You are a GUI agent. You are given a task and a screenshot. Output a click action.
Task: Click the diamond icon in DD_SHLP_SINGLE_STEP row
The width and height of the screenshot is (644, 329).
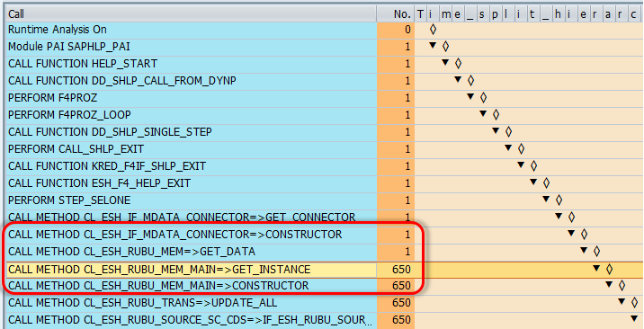pos(508,131)
